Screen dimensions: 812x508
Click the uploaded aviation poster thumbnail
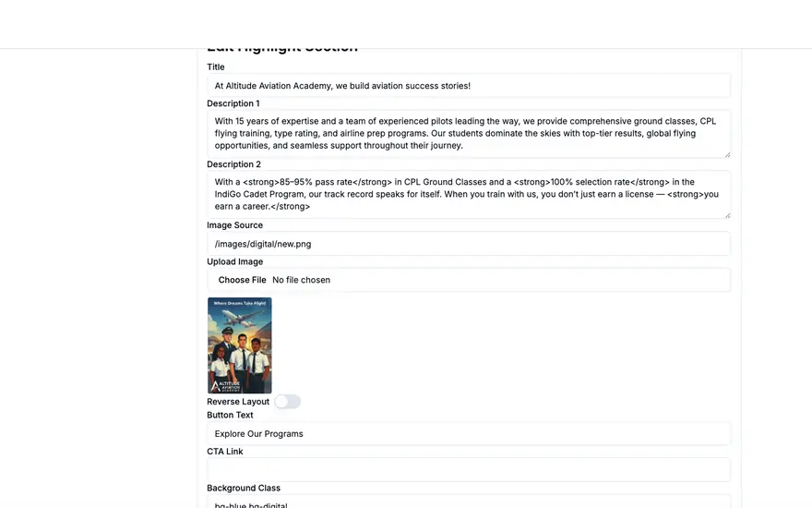pos(240,345)
